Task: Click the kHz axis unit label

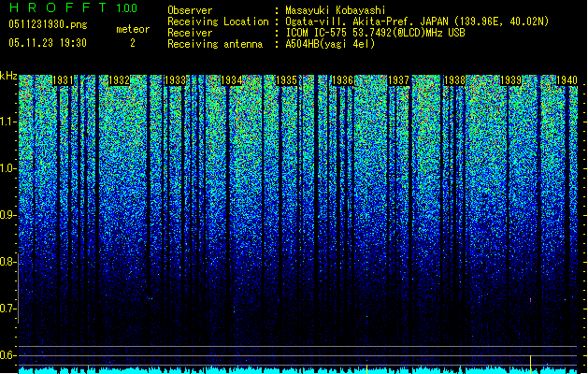Action: click(x=8, y=76)
